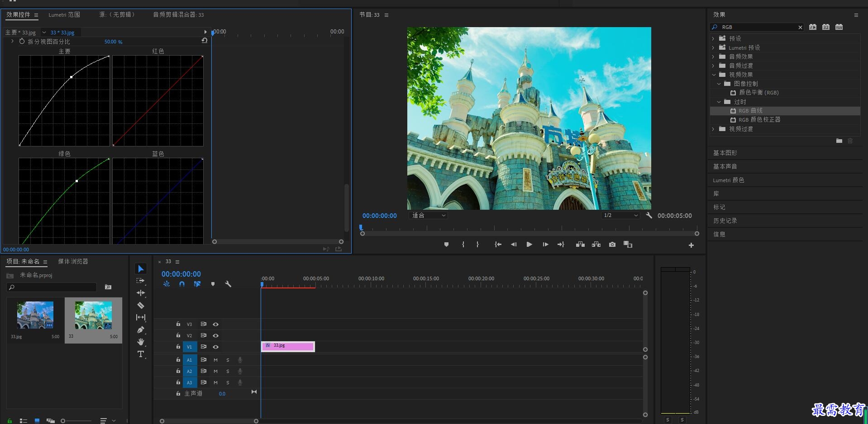Open the Comparison View icon
868x424 pixels.
pos(628,245)
